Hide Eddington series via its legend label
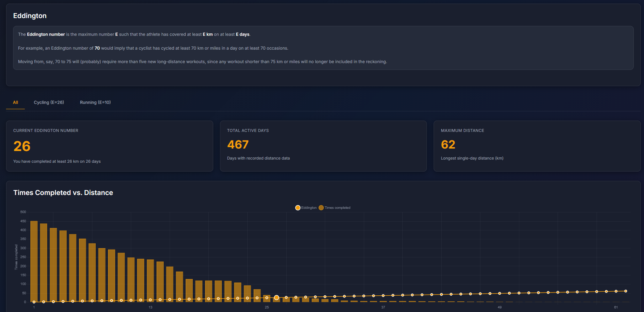The height and width of the screenshot is (312, 644). 309,208
